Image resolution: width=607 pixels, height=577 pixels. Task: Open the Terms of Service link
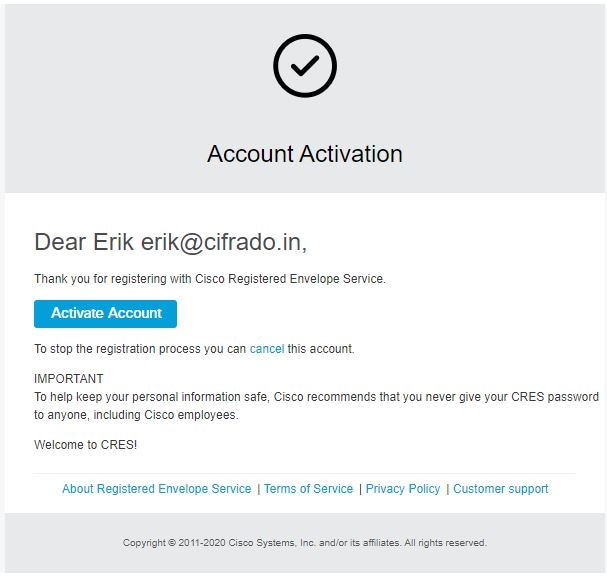pyautogui.click(x=308, y=489)
